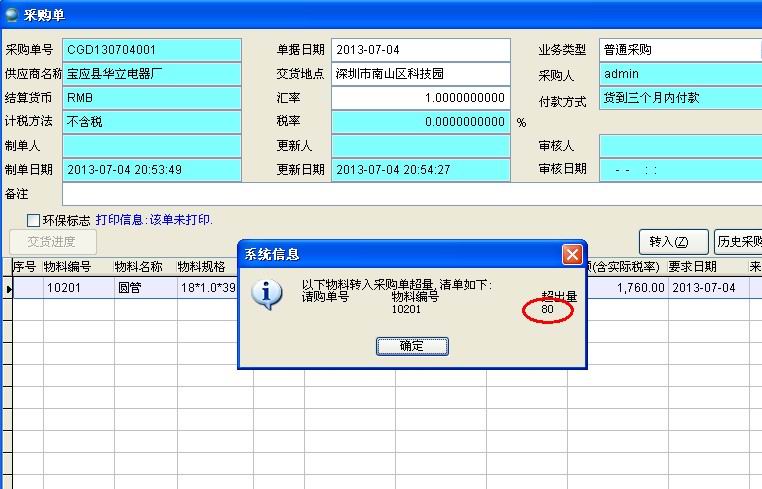Click the blue info icon in dialog

pyautogui.click(x=264, y=293)
